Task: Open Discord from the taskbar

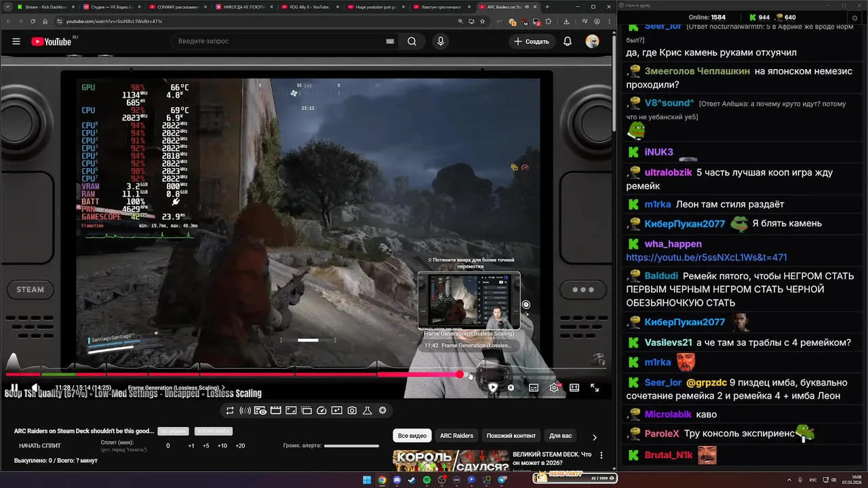Action: (x=397, y=480)
